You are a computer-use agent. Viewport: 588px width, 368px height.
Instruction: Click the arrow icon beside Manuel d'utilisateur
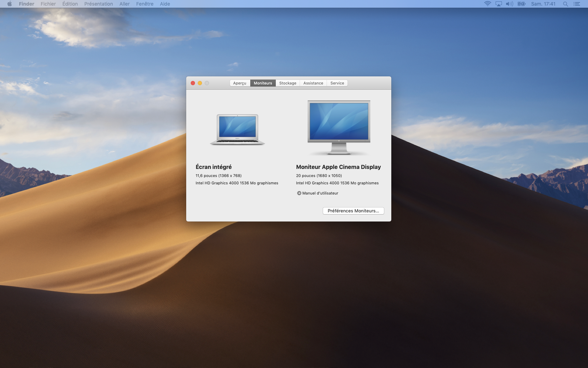[299, 193]
